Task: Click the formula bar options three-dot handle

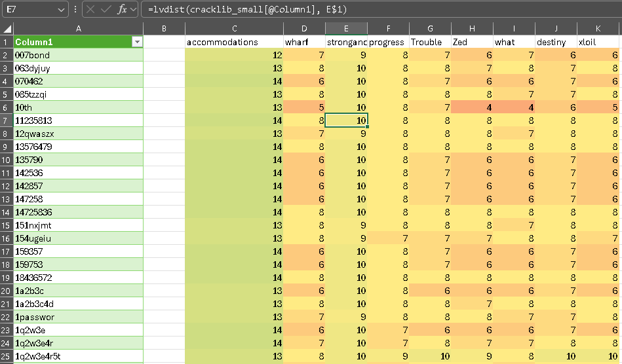Action: [75, 10]
